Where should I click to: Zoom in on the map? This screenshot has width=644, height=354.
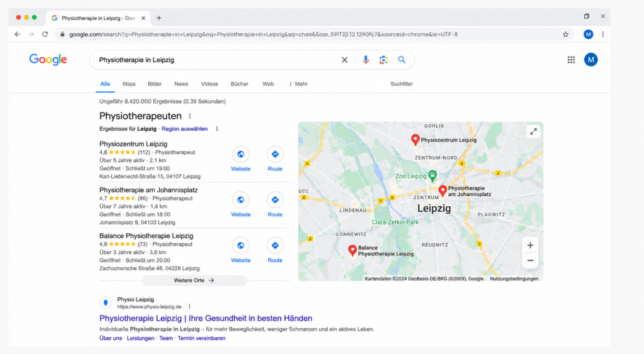click(530, 246)
